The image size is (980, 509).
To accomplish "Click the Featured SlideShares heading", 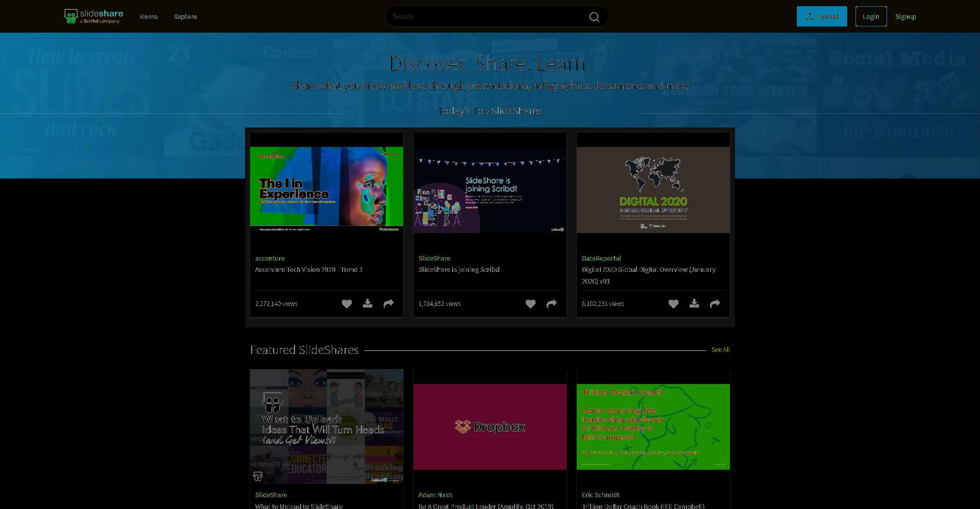I will [x=304, y=350].
